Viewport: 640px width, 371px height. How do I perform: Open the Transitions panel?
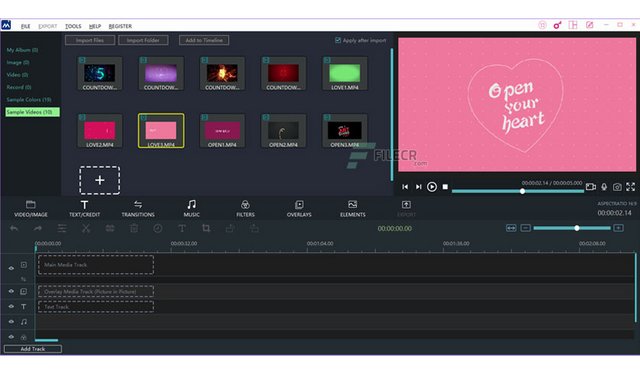tap(138, 209)
